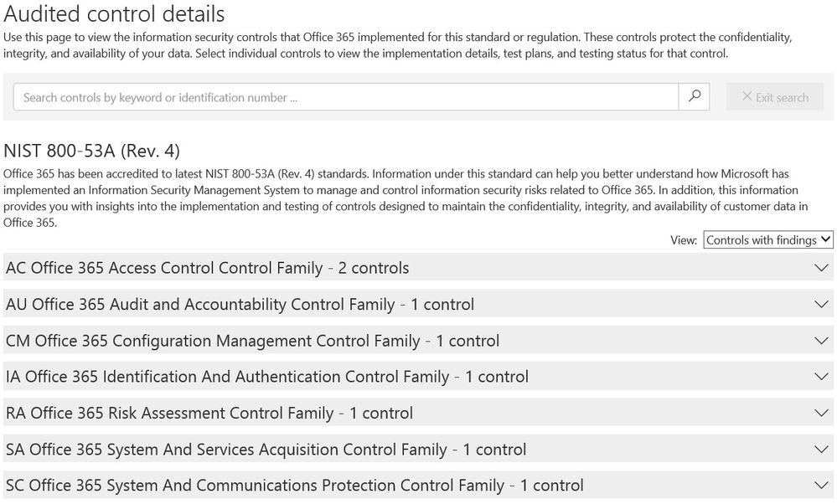Click the Exit search button
Screen dimensions: 837x504
click(774, 97)
